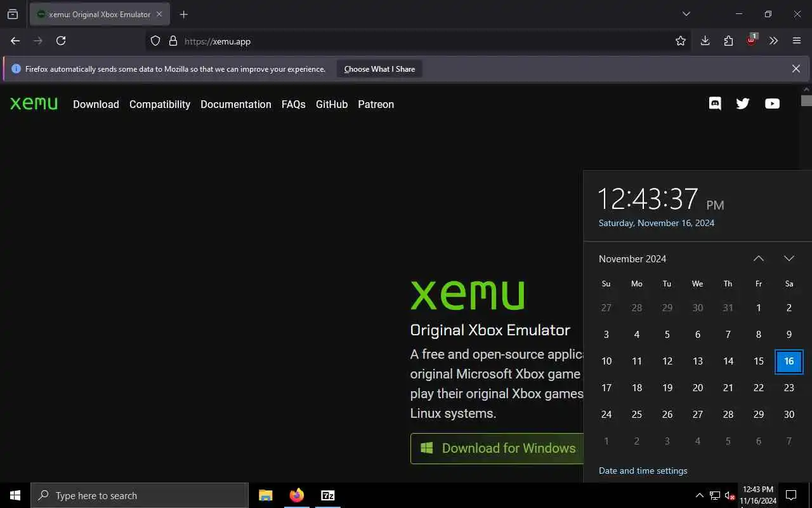The height and width of the screenshot is (508, 812).
Task: Open the Firefox downloads panel
Action: (x=705, y=41)
